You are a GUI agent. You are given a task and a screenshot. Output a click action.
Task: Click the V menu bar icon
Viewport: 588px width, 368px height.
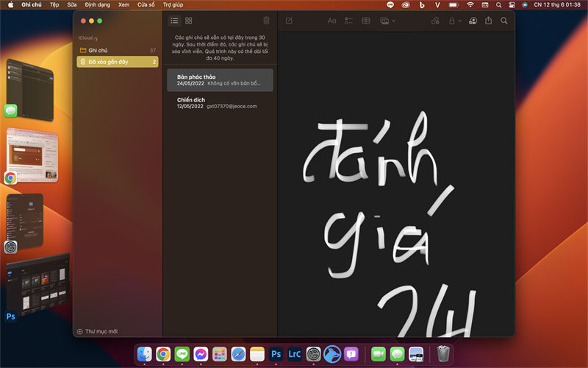pyautogui.click(x=437, y=5)
